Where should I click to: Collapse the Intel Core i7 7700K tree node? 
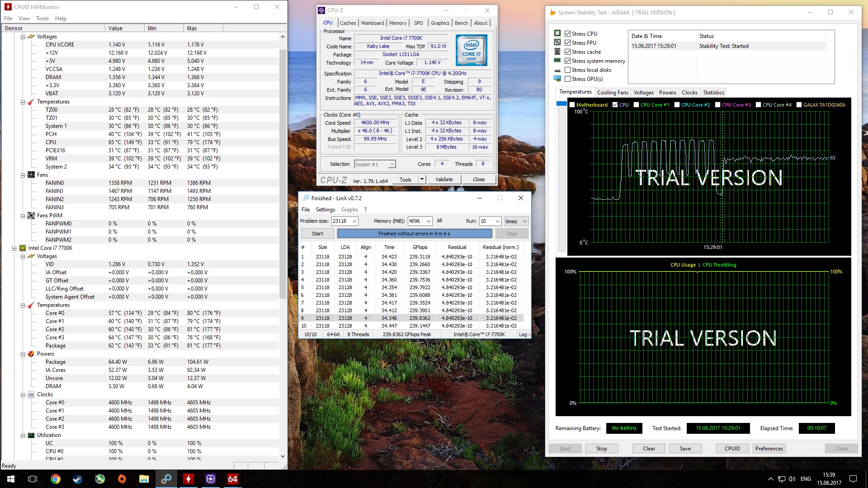14,248
